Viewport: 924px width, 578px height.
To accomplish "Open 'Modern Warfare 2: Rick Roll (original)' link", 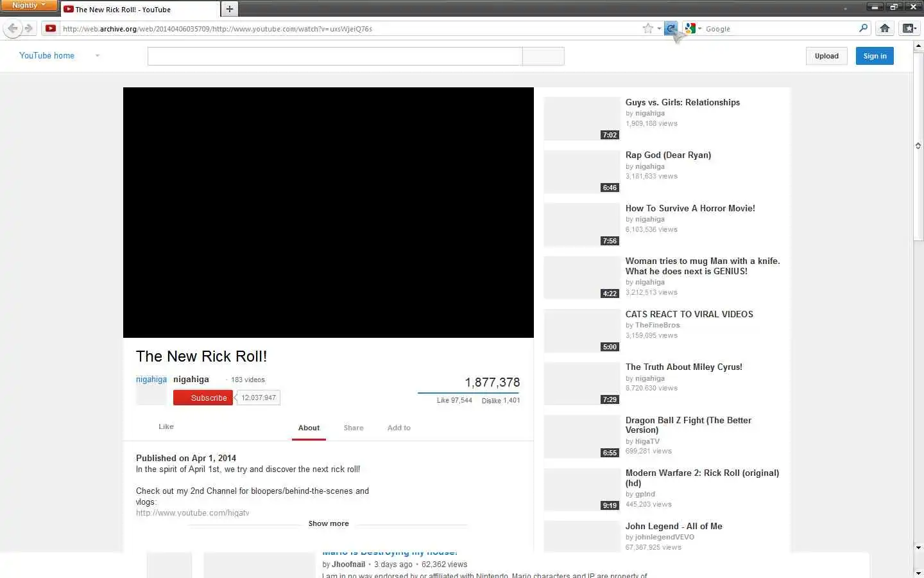I will [x=702, y=478].
